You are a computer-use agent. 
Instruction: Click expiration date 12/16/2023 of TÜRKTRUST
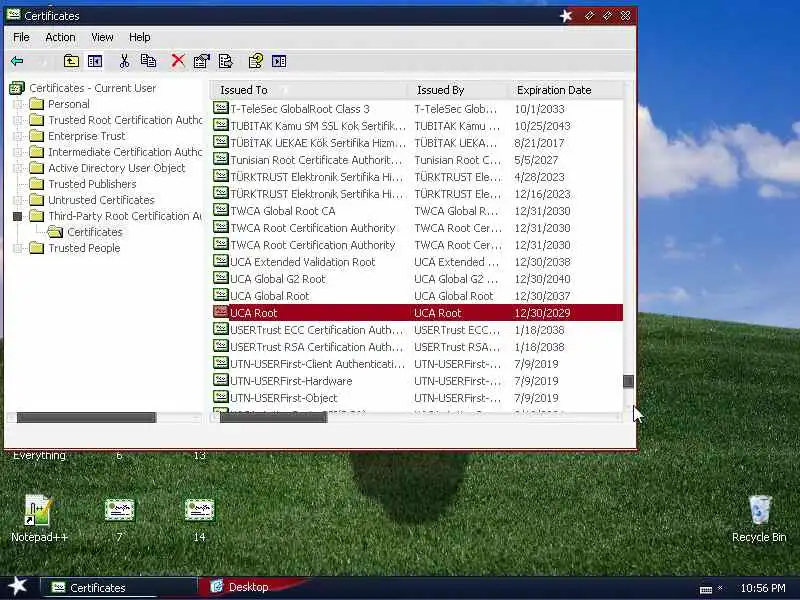(542, 194)
